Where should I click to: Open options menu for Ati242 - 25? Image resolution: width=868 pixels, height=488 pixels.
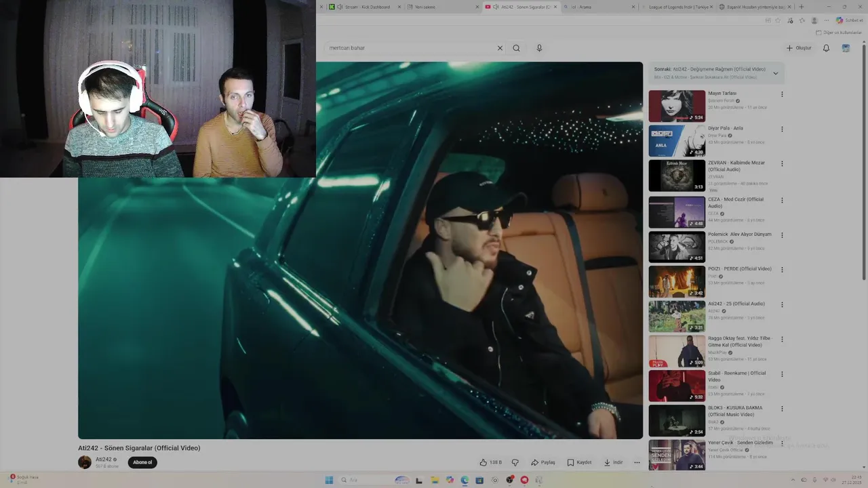tap(782, 304)
